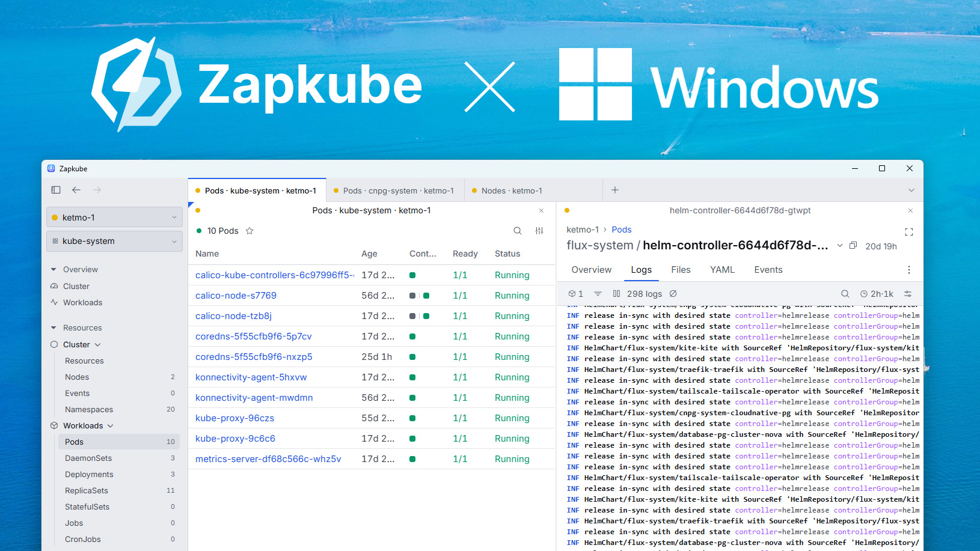This screenshot has width=980, height=551.
Task: Go back with the left arrow
Action: pyautogui.click(x=76, y=190)
